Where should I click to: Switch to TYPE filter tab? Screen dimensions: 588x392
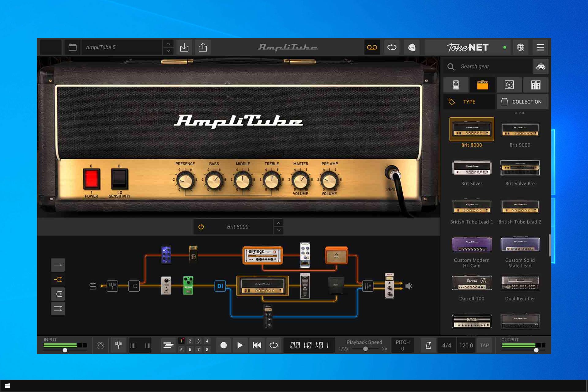point(469,102)
